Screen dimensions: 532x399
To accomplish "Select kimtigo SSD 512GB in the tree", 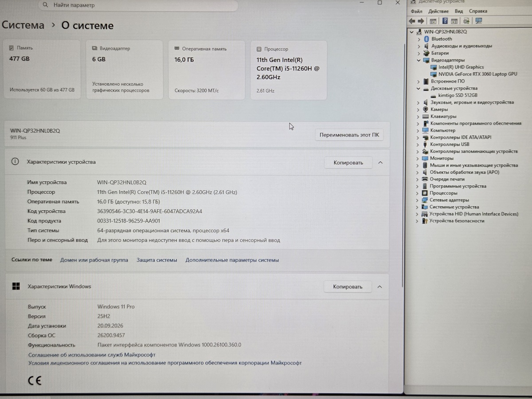I will coord(458,95).
